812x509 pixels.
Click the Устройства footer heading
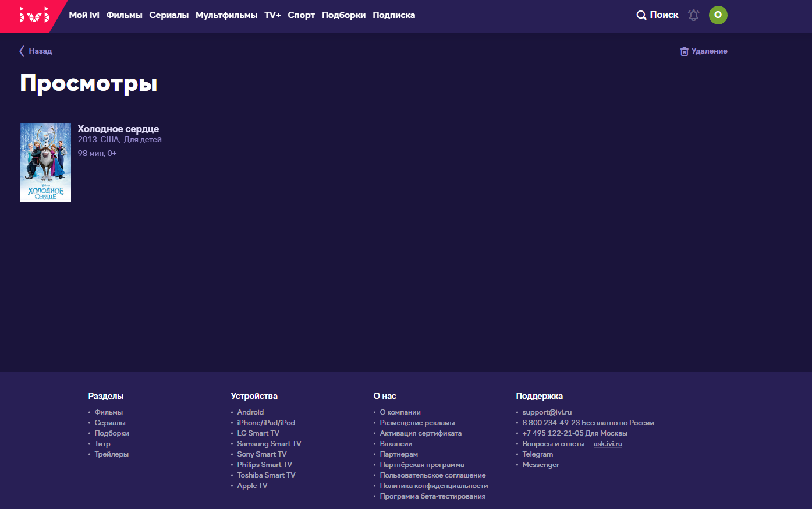(254, 396)
